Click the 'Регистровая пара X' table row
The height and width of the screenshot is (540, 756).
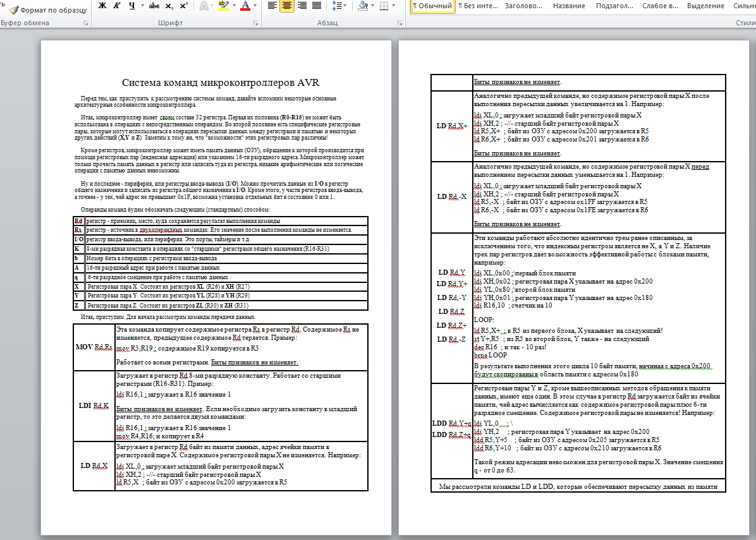click(221, 287)
